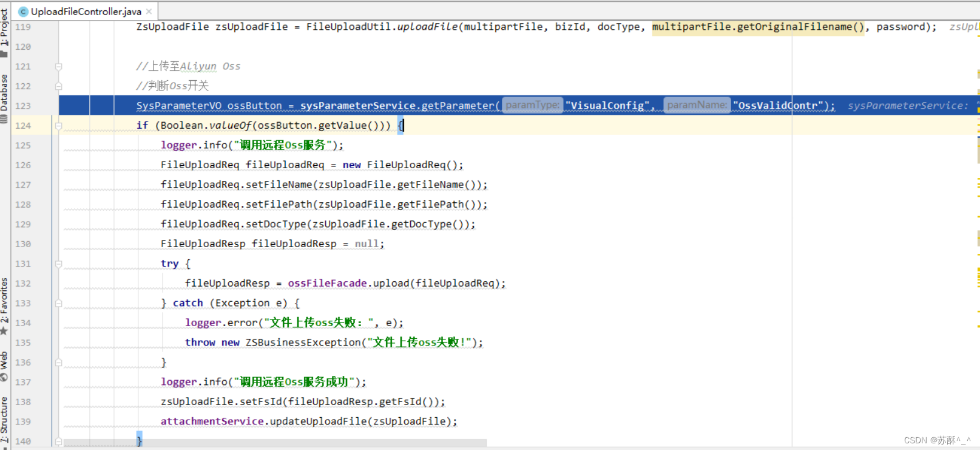Screen dimensions: 980x450
Task: Click the logger.error call on line 134
Action: click(221, 323)
